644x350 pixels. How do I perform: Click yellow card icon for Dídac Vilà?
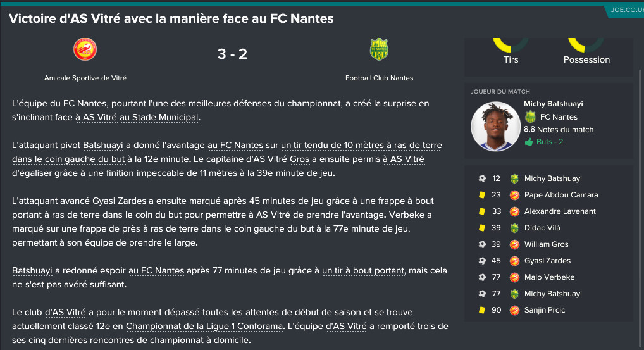pos(482,228)
